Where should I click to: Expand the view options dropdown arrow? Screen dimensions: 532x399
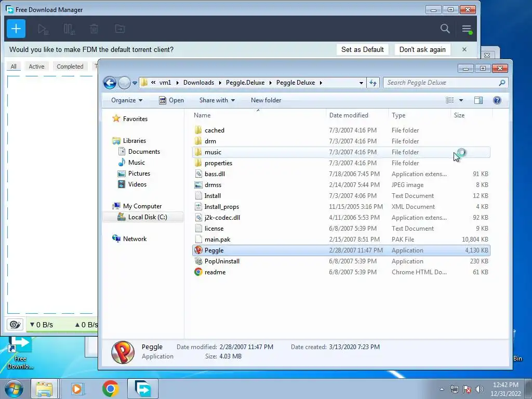(461, 100)
